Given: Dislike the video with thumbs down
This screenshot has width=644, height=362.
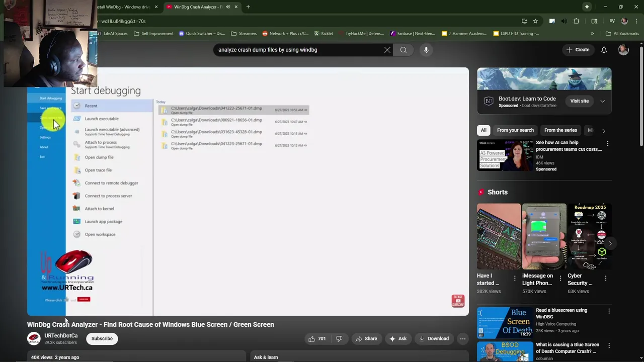Looking at the screenshot, I should [x=339, y=339].
